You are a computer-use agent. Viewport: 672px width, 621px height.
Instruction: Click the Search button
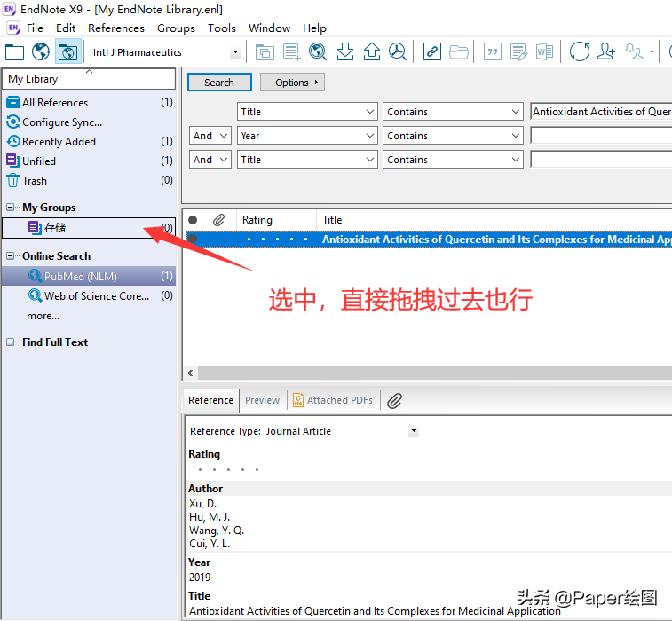[219, 83]
